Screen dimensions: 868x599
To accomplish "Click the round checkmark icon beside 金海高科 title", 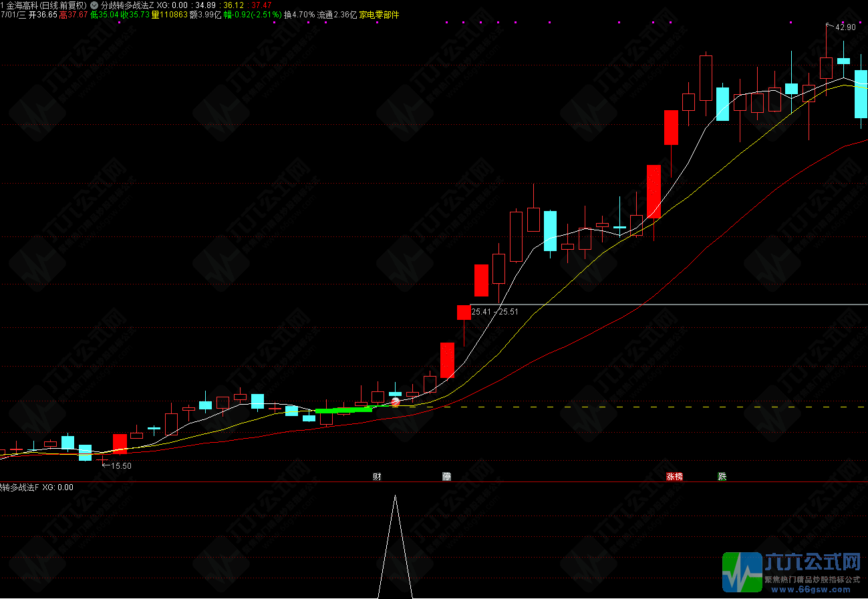I will click(94, 5).
